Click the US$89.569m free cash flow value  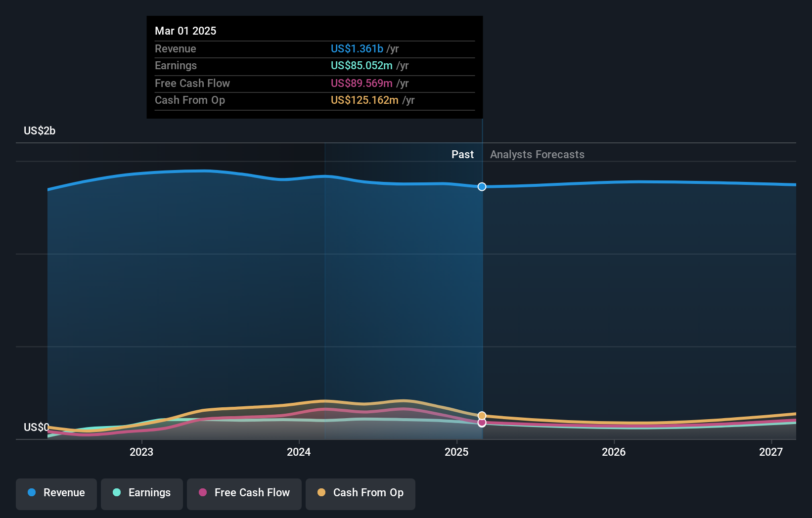pyautogui.click(x=361, y=84)
